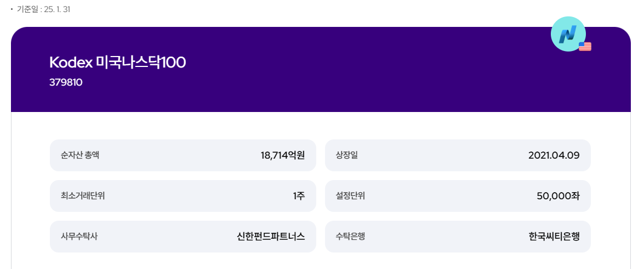Image resolution: width=644 pixels, height=269 pixels.
Task: Click the 수탁은행 info card
Action: click(x=458, y=237)
